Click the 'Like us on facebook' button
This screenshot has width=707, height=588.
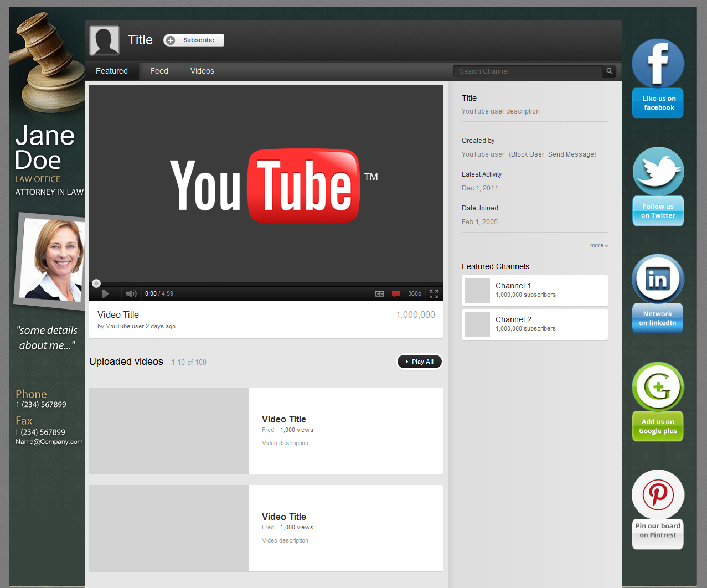coord(658,103)
